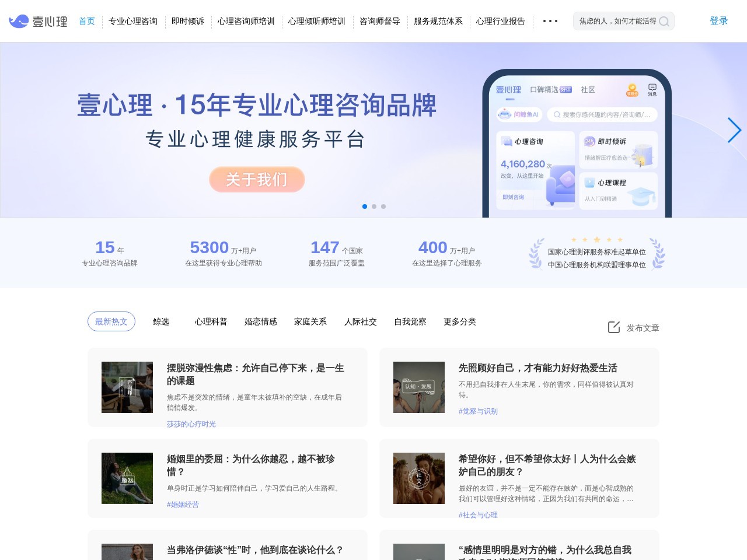Select the first carousel dot

pos(365,206)
